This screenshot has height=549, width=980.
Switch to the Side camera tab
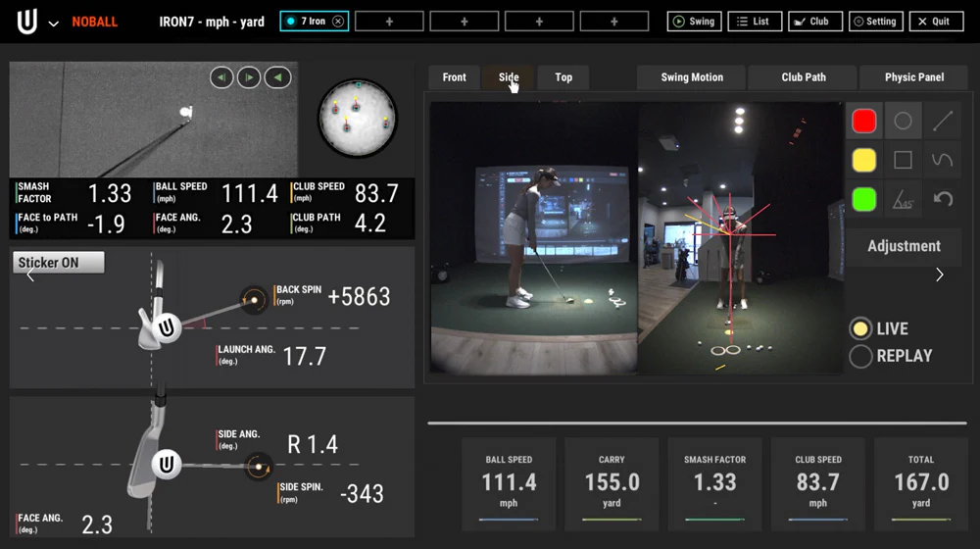[x=508, y=76]
